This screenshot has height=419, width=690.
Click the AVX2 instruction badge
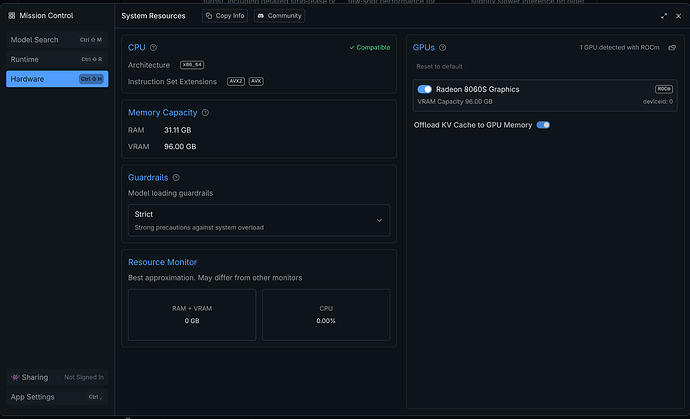point(236,81)
